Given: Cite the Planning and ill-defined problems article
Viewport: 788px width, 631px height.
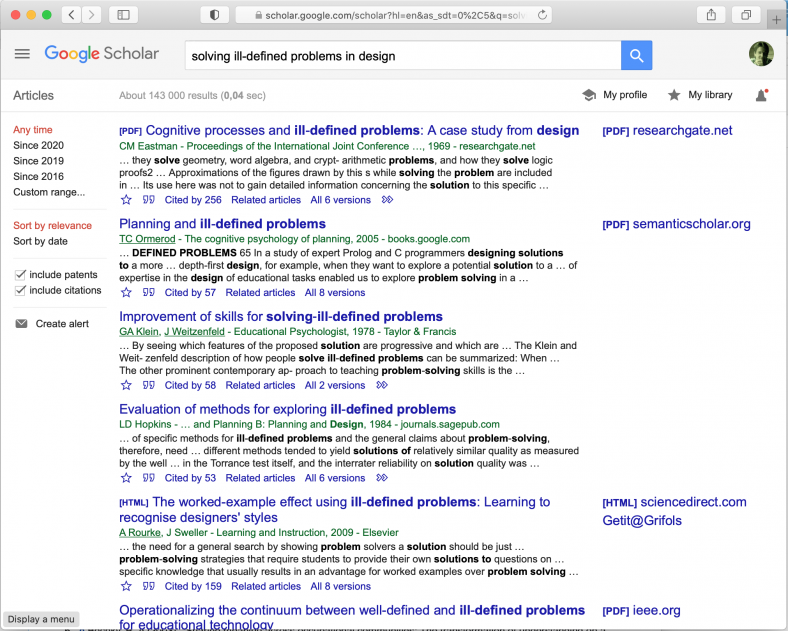Looking at the screenshot, I should (x=149, y=293).
